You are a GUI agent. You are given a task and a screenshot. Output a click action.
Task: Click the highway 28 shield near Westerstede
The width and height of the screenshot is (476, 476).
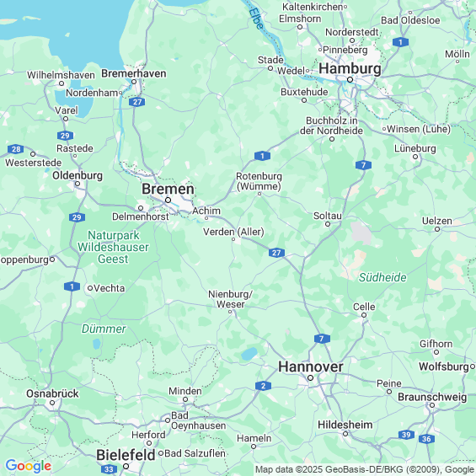16,149
